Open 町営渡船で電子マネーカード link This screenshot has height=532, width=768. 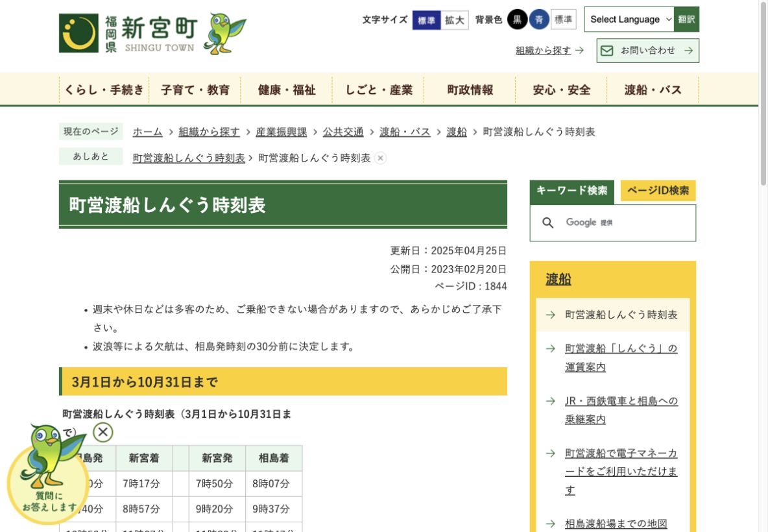(621, 472)
